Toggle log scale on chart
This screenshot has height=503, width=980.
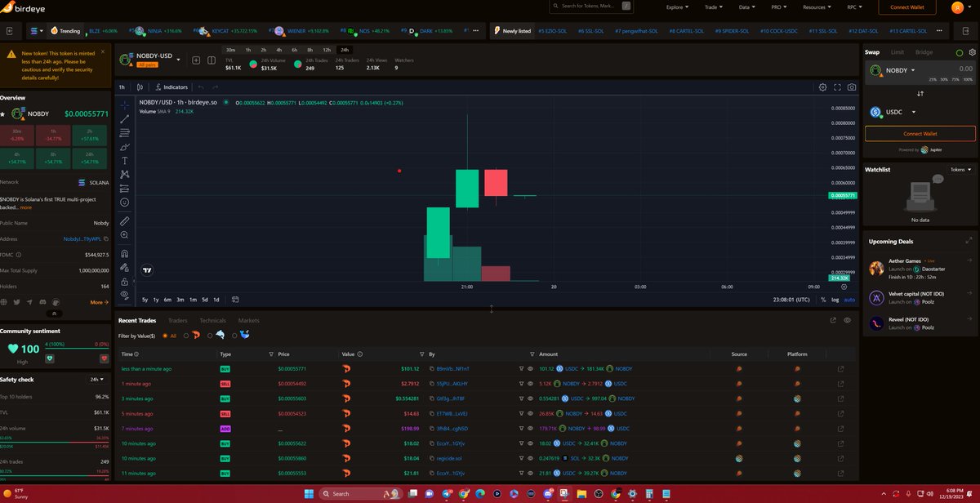coord(835,300)
